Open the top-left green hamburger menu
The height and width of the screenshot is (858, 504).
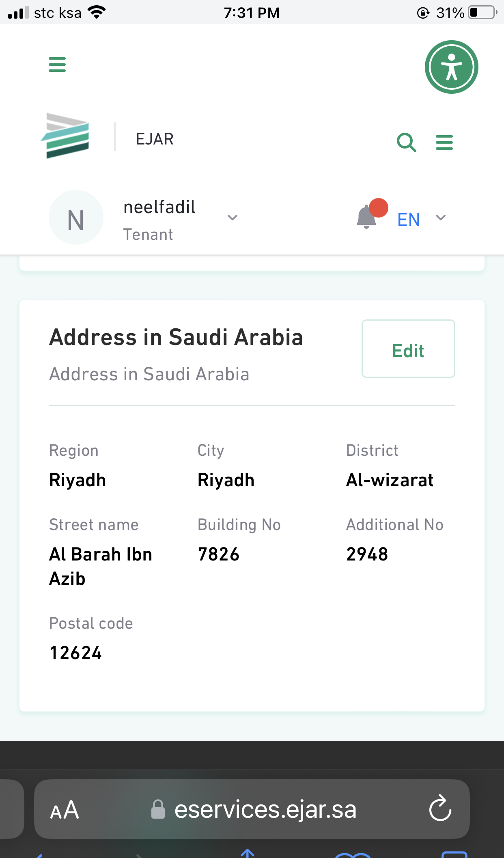[57, 64]
